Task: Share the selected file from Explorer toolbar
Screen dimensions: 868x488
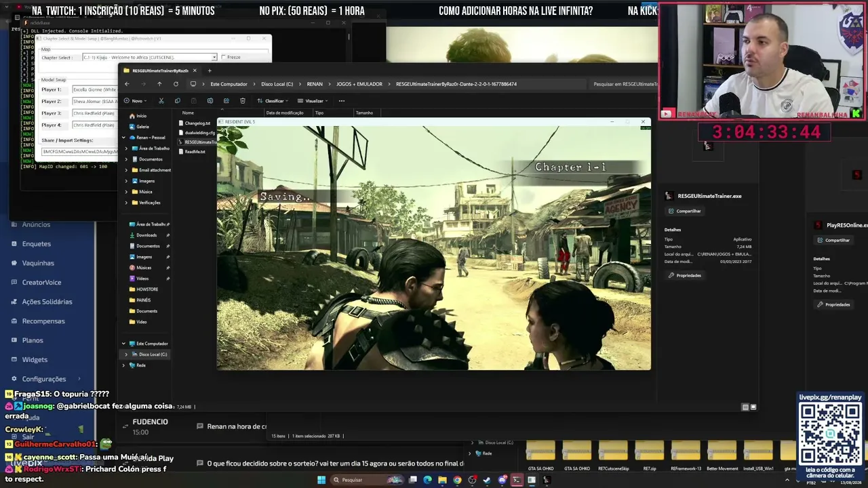Action: tap(226, 101)
